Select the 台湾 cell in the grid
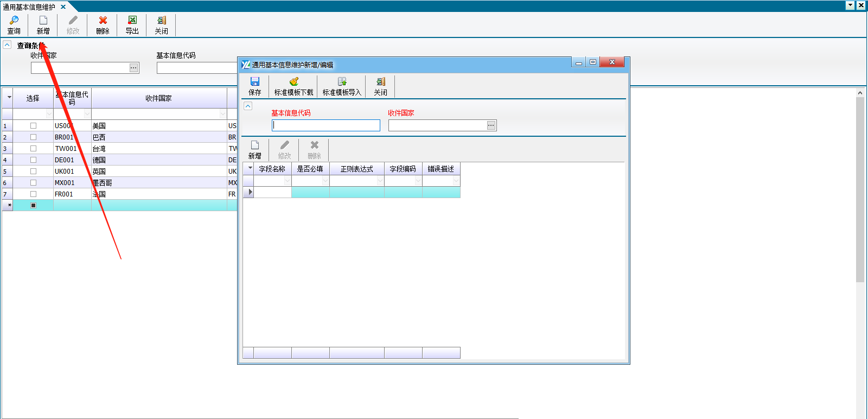Viewport: 868px width, 419px height. 159,148
